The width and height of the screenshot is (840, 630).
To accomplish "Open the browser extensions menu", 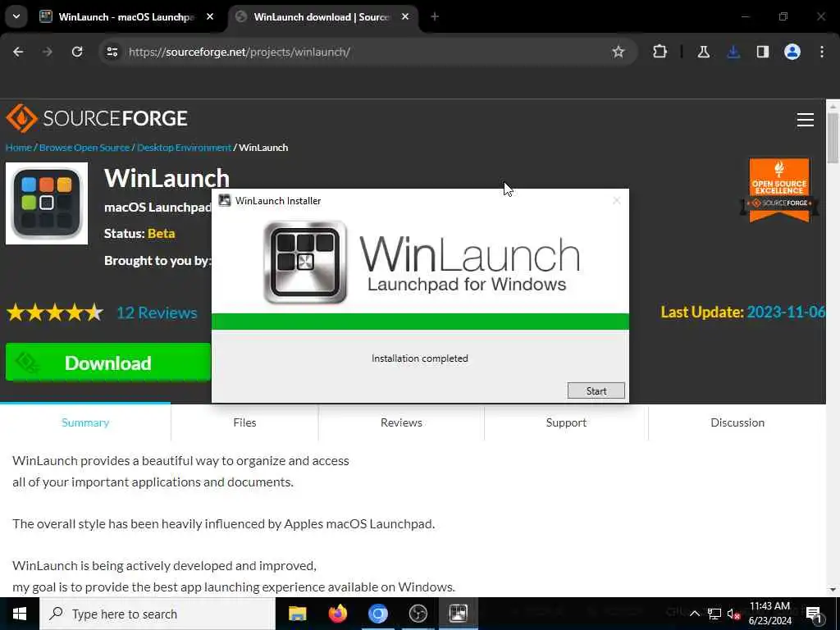I will [x=660, y=52].
